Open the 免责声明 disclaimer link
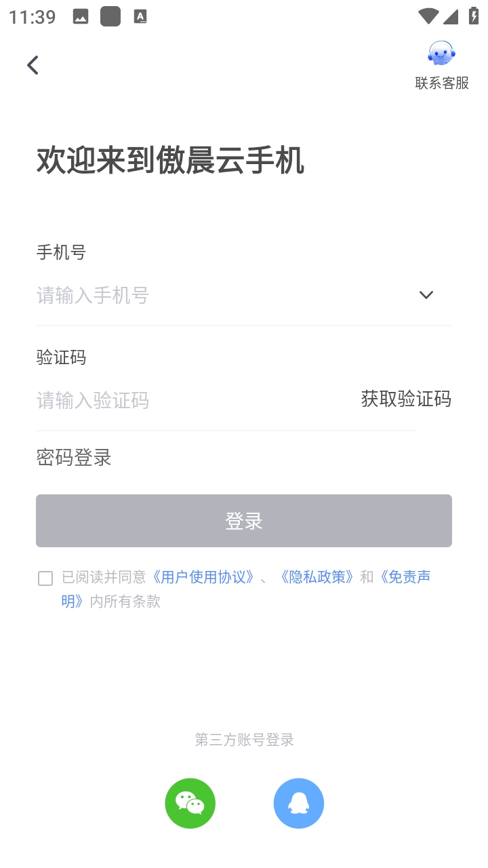The width and height of the screenshot is (488, 868). 405,577
